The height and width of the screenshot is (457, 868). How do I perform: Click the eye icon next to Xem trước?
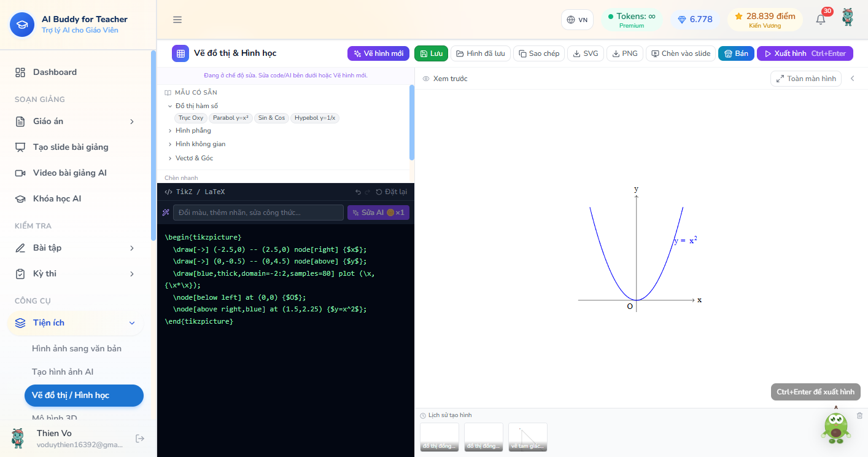point(426,79)
